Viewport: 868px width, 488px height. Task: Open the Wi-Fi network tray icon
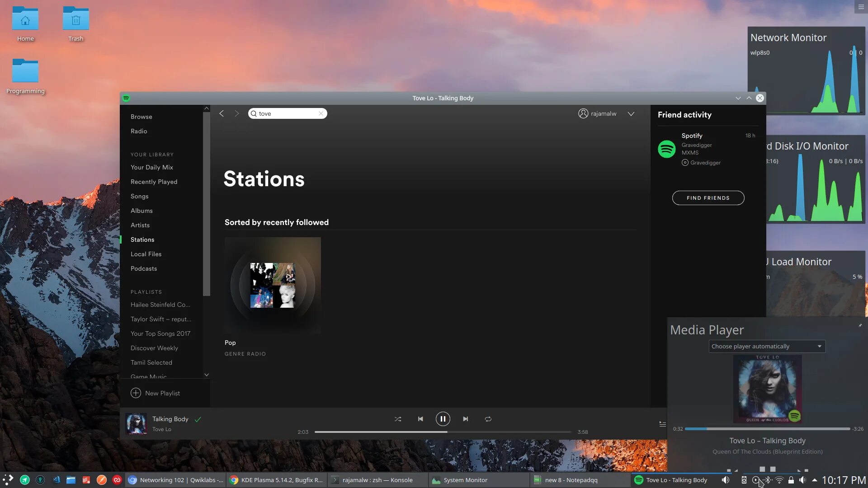click(779, 480)
